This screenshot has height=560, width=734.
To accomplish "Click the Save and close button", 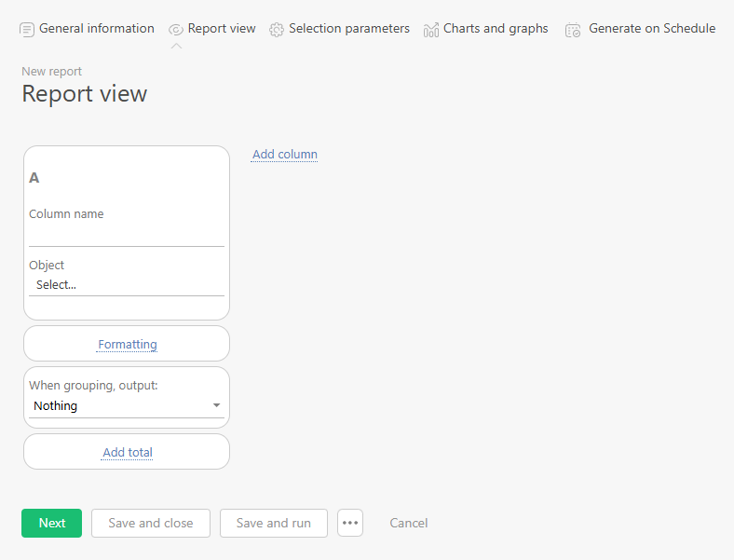I will coord(151,523).
